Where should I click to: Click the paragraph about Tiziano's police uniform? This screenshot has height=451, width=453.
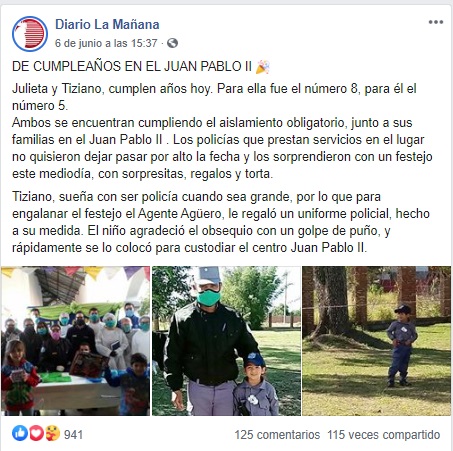(221, 222)
